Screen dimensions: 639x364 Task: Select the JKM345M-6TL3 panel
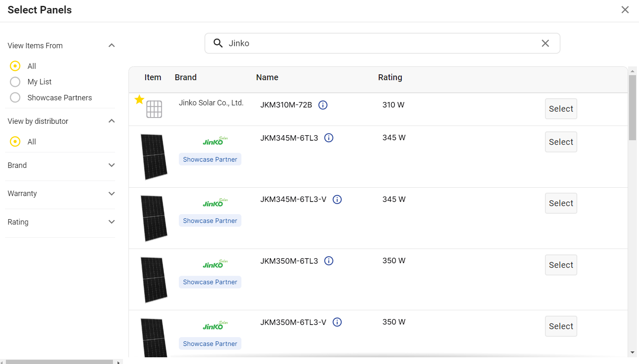tap(561, 142)
